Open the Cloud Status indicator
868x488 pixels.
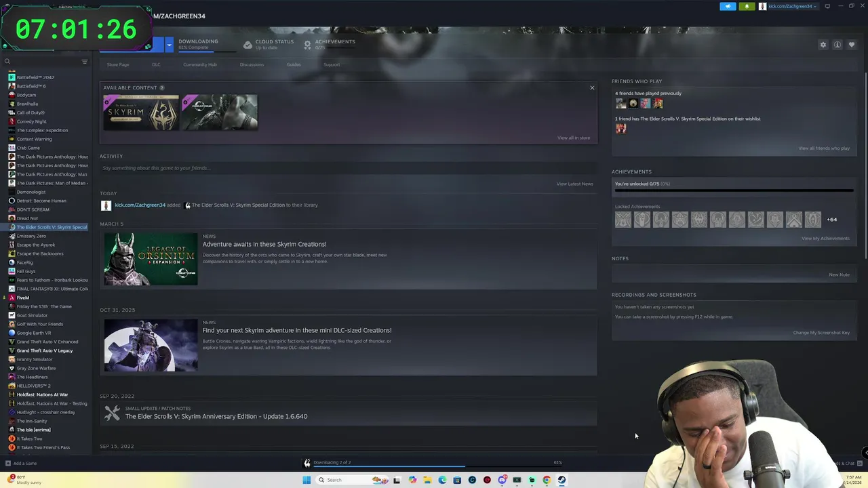pos(269,44)
